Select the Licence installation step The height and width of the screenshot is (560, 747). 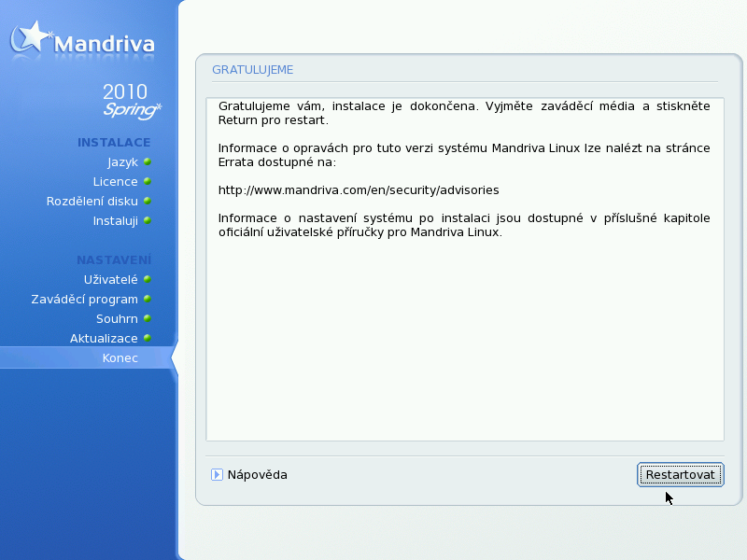point(115,181)
